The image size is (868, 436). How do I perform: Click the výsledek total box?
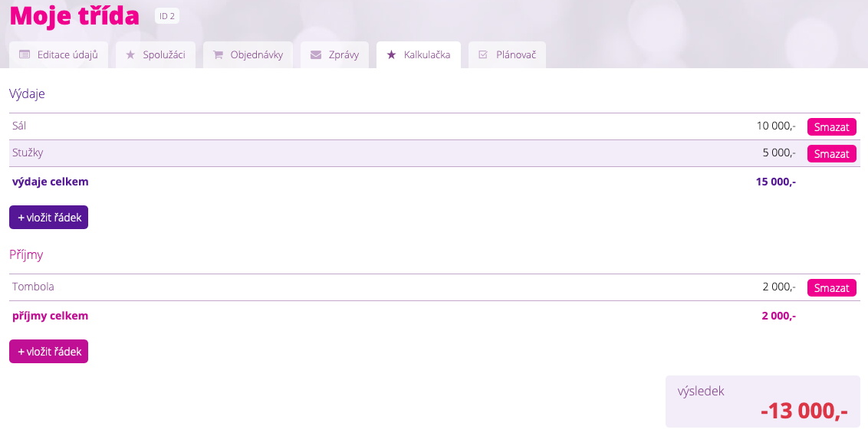pos(762,402)
